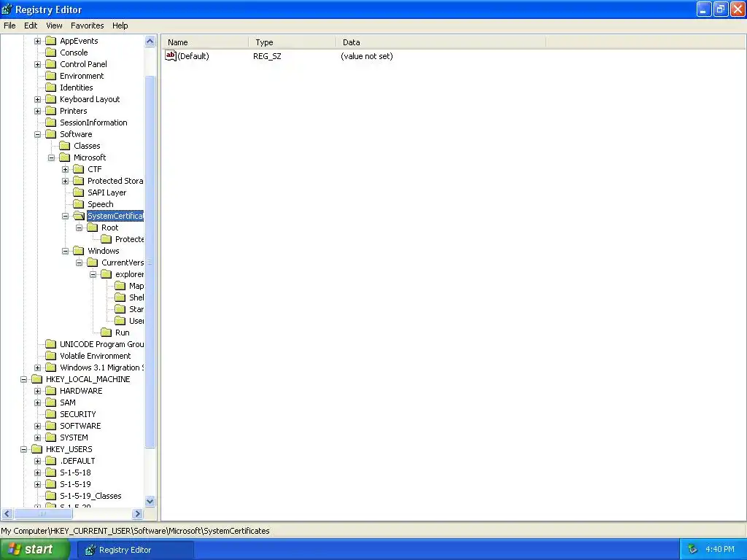Select the Volatile Environment folder icon

click(x=50, y=356)
